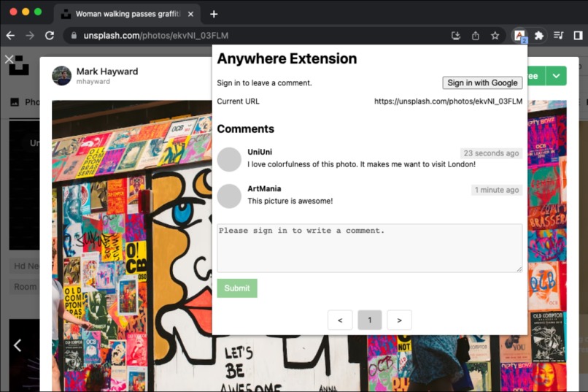Go to previous photo with left chevron
Viewport: 588px width, 392px height.
point(18,345)
